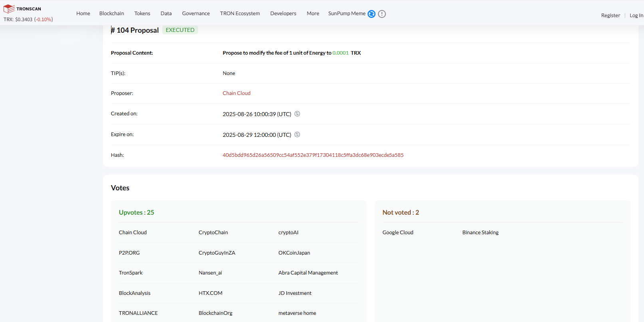Expand the Tokens navigation menu
The image size is (644, 322).
pyautogui.click(x=142, y=14)
